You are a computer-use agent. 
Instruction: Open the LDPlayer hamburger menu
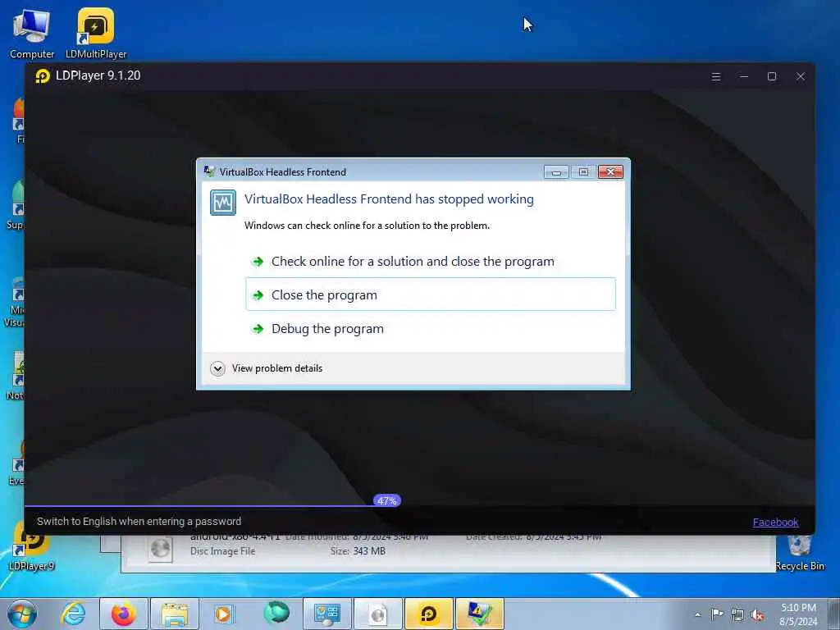715,76
